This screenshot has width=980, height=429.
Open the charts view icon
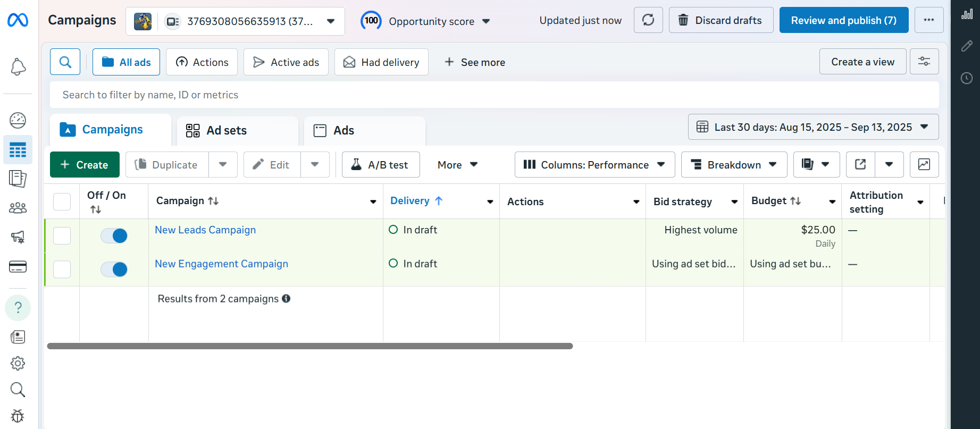point(924,165)
